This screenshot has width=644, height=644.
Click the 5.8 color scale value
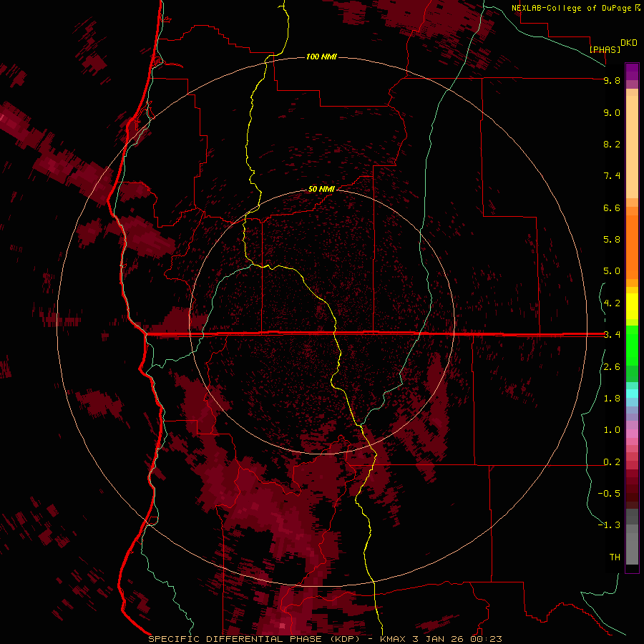(612, 240)
